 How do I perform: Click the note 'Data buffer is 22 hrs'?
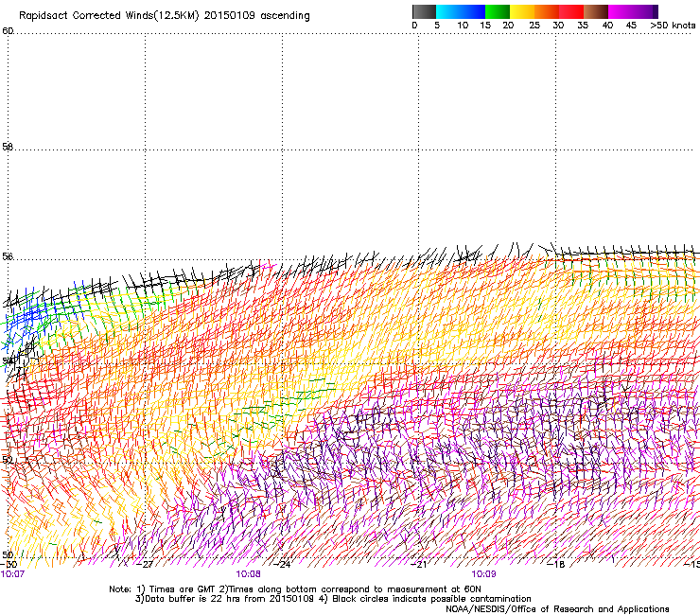pos(193,599)
